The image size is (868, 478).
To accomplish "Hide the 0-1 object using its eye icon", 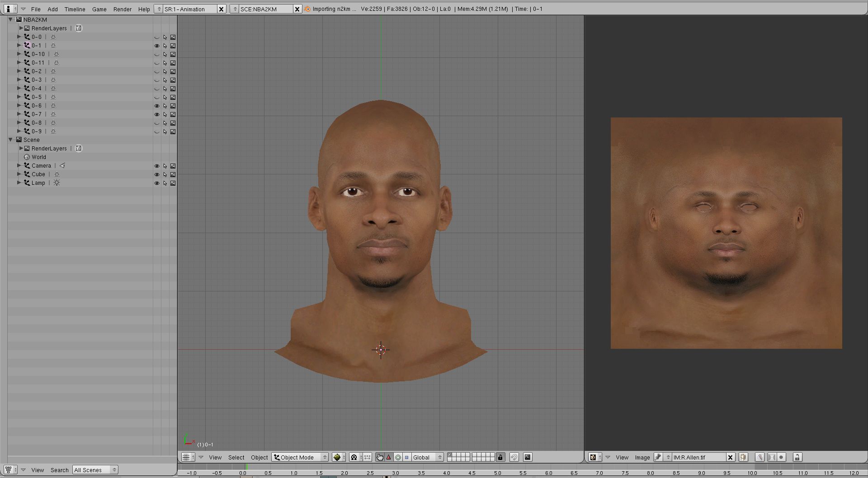I will [x=157, y=46].
